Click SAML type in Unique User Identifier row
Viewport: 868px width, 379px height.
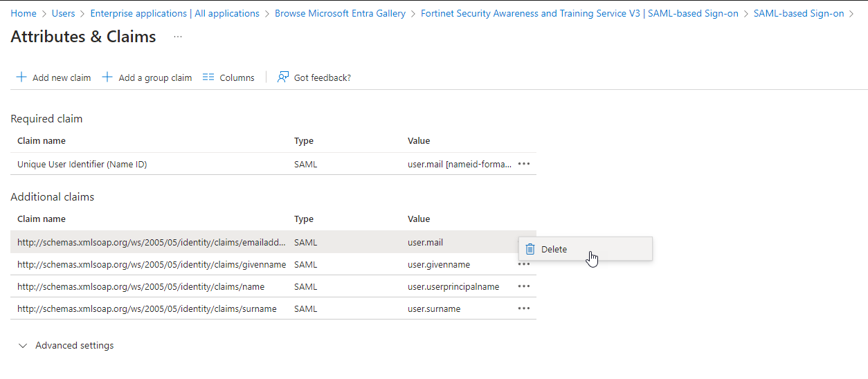pos(306,164)
